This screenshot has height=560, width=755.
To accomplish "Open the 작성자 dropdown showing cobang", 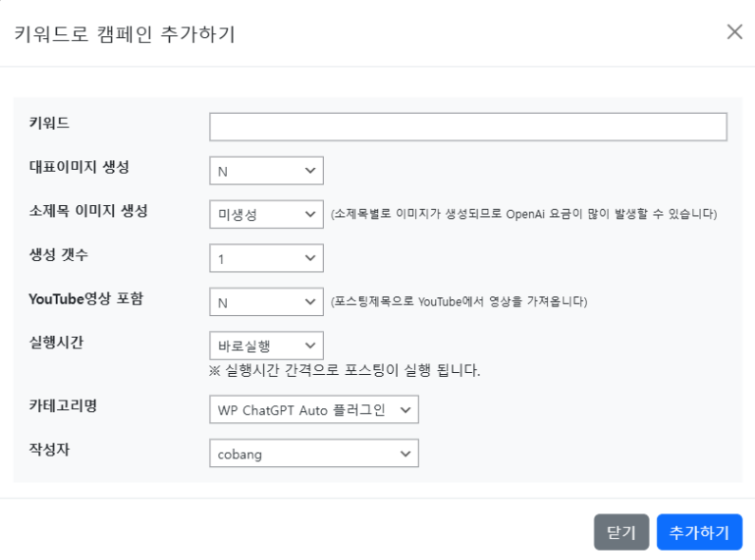I will tap(314, 454).
